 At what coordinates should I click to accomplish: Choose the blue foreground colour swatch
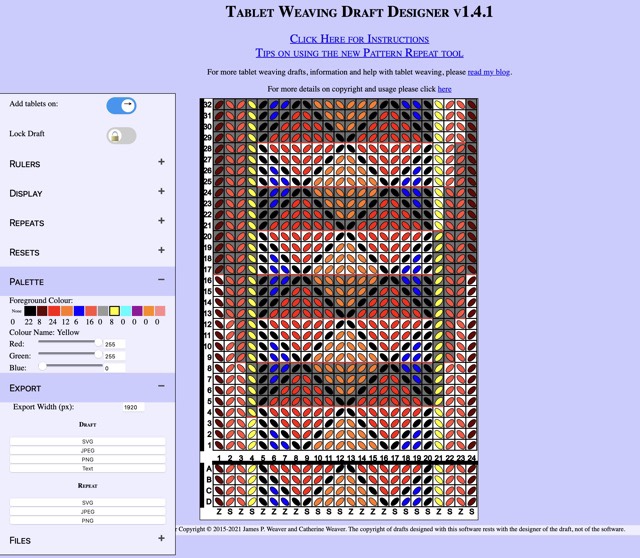pos(79,312)
